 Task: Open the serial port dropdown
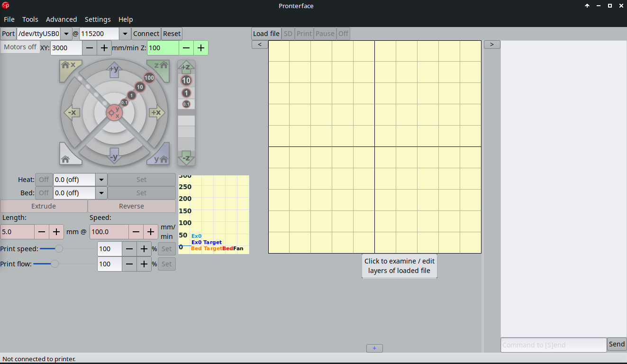[66, 34]
